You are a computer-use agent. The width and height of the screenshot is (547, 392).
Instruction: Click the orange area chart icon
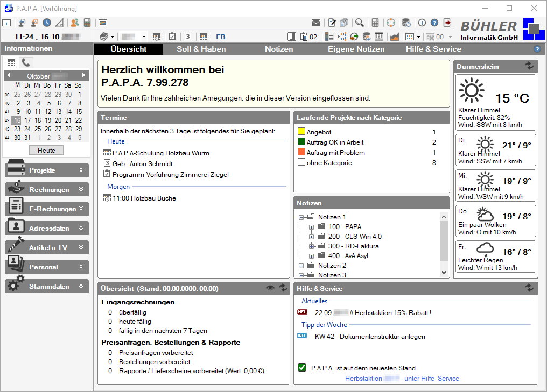click(395, 37)
